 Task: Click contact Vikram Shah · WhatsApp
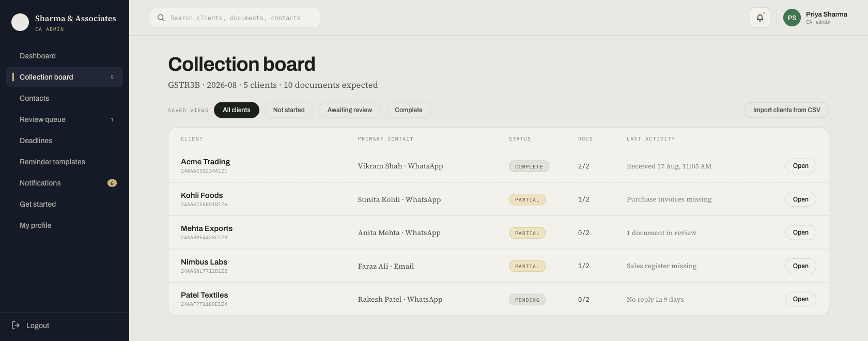pos(400,166)
